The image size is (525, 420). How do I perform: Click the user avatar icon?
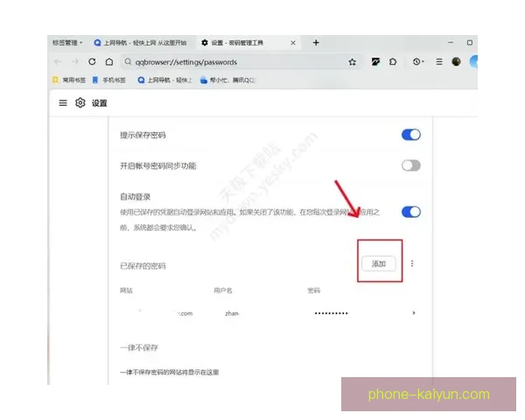(x=456, y=61)
